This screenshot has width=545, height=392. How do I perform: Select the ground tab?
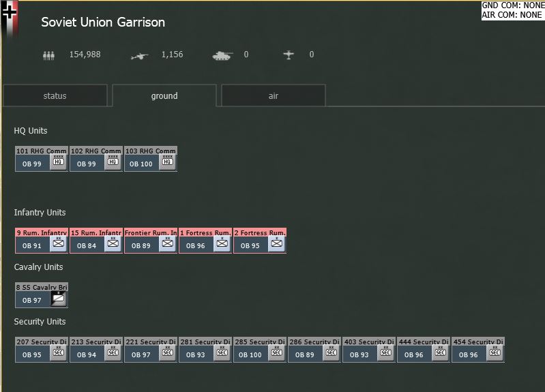164,95
